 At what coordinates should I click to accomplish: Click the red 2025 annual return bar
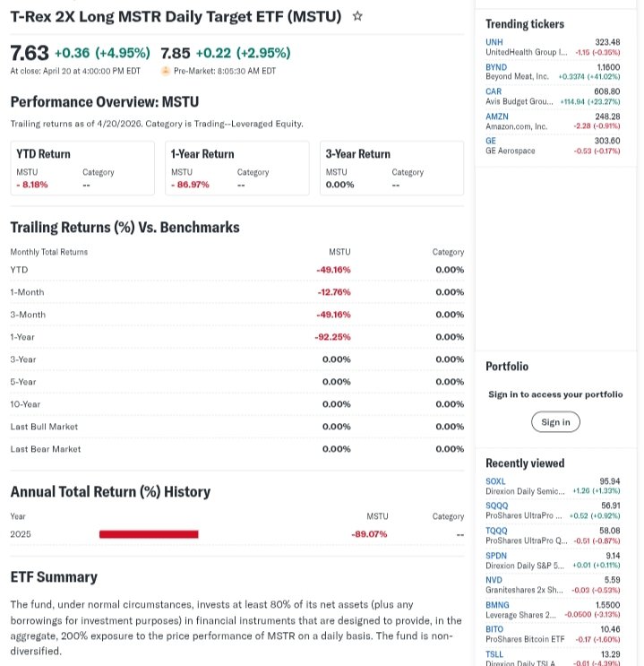(149, 534)
